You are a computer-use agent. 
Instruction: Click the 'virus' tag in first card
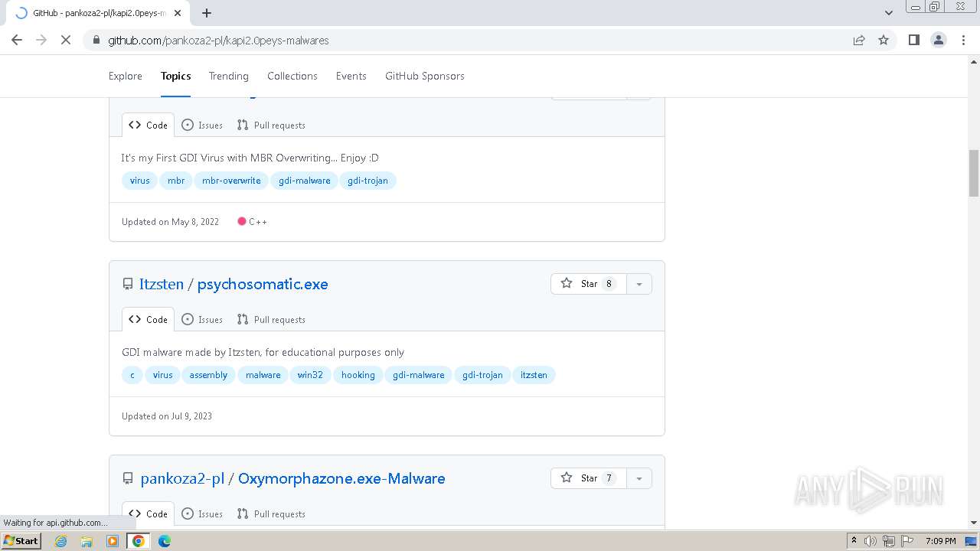coord(139,181)
